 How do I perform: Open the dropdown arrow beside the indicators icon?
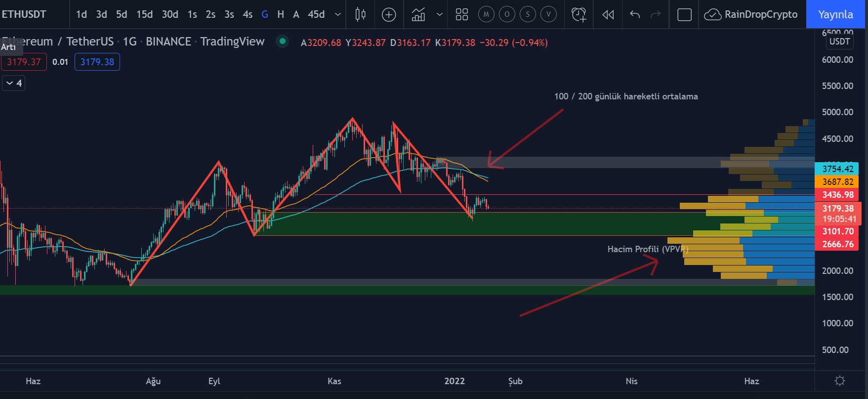pos(439,15)
